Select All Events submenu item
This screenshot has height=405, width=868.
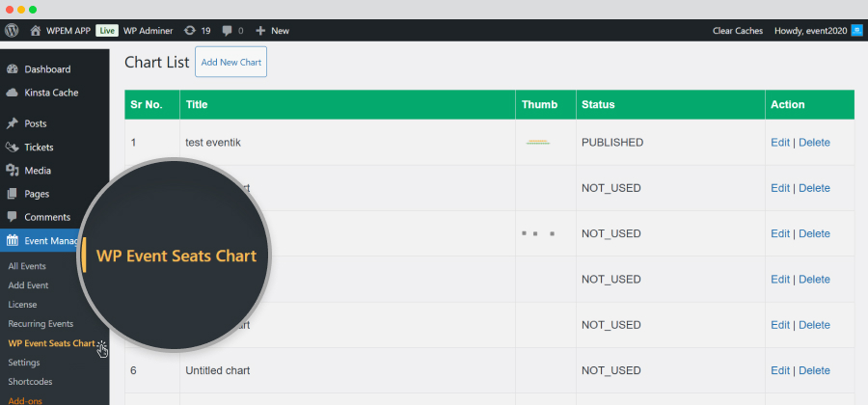[x=27, y=266]
